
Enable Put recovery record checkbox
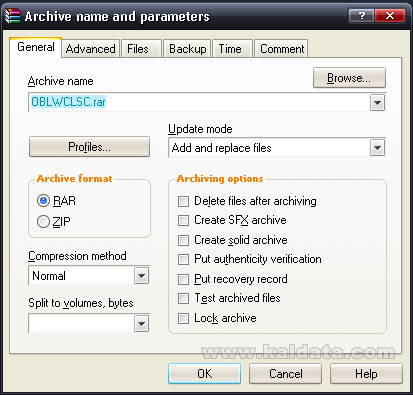tap(183, 279)
